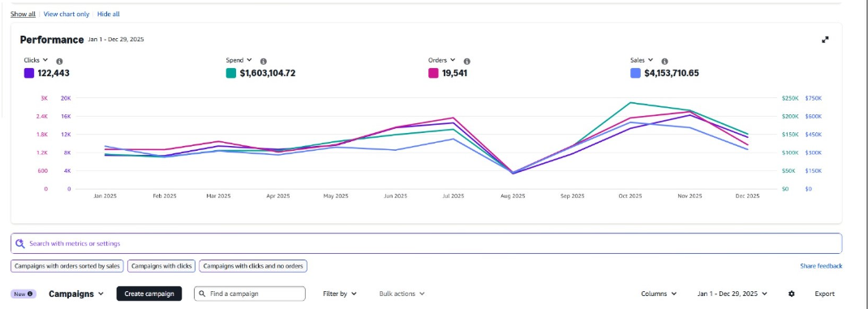
Task: Expand the Campaigns view dropdown
Action: (76, 294)
